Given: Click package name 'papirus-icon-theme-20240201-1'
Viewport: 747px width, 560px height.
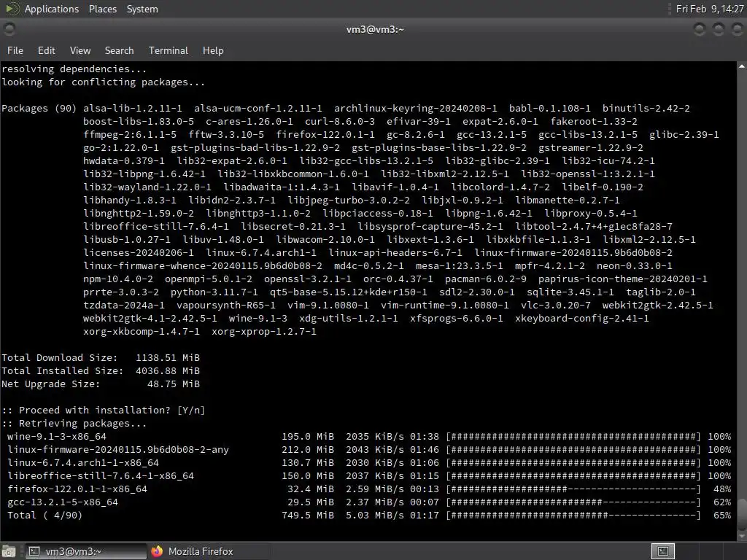Looking at the screenshot, I should coord(623,279).
